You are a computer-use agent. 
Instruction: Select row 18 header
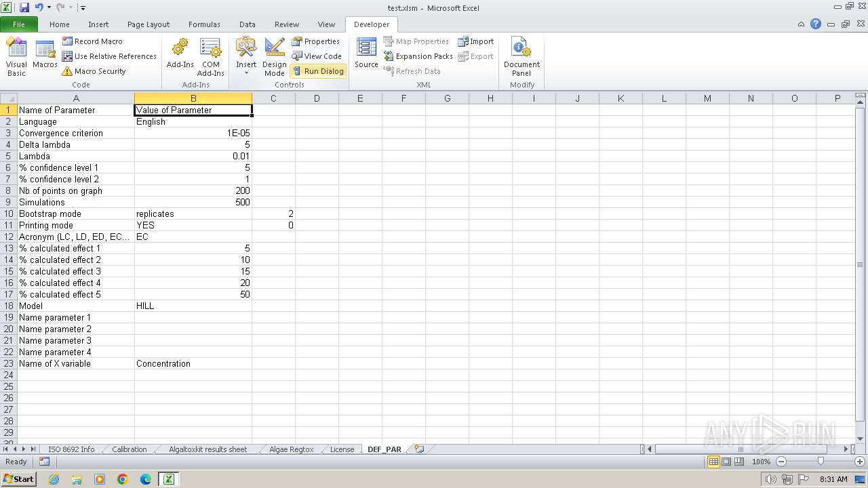coord(9,306)
